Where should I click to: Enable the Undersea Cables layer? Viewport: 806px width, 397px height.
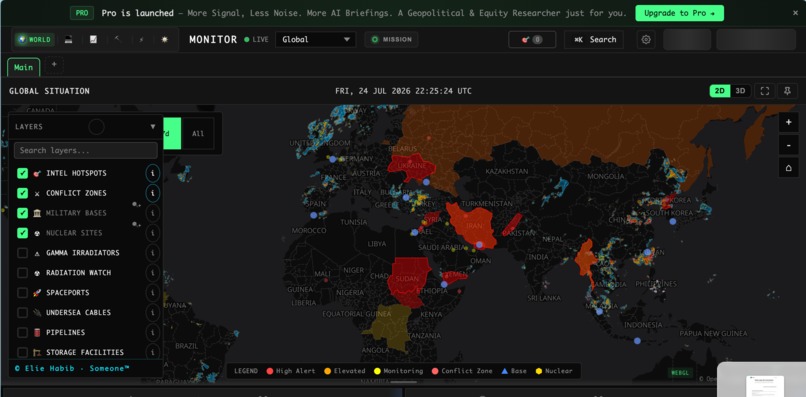point(22,313)
